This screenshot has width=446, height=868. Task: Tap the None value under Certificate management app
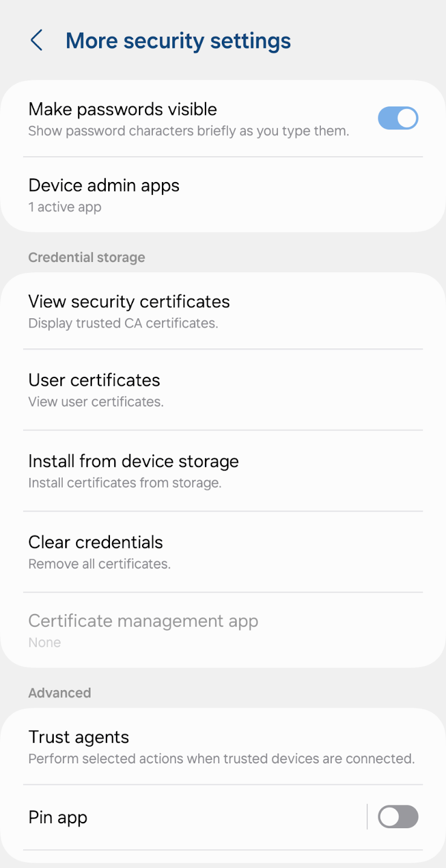(44, 642)
